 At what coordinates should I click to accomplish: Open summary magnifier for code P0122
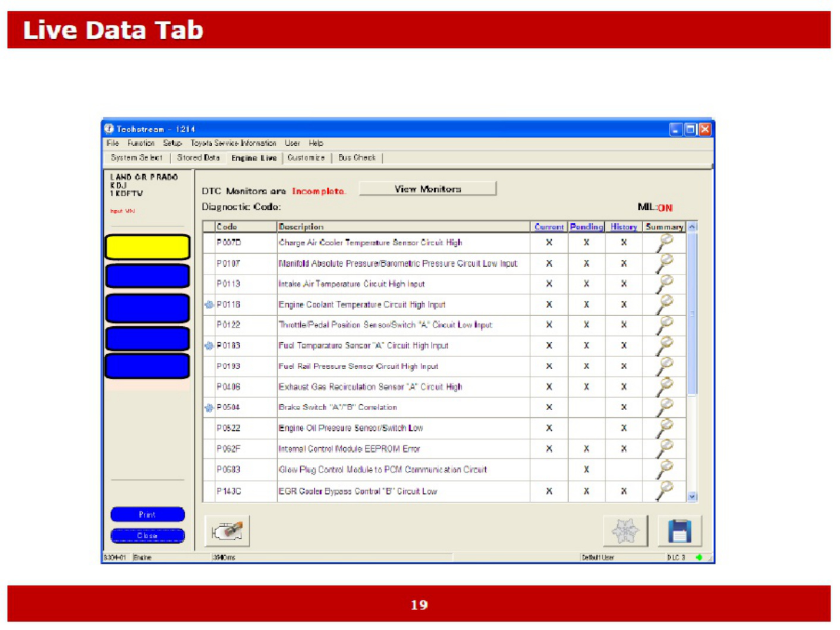tap(665, 325)
